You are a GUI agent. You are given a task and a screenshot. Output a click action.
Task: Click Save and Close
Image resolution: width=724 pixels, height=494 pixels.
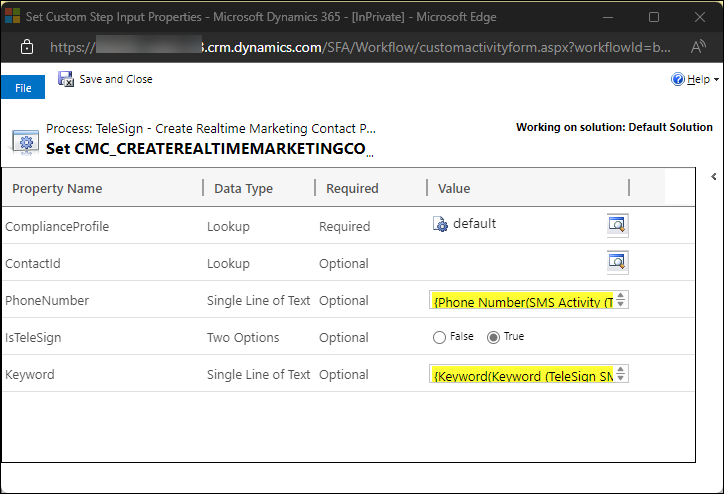pyautogui.click(x=115, y=79)
